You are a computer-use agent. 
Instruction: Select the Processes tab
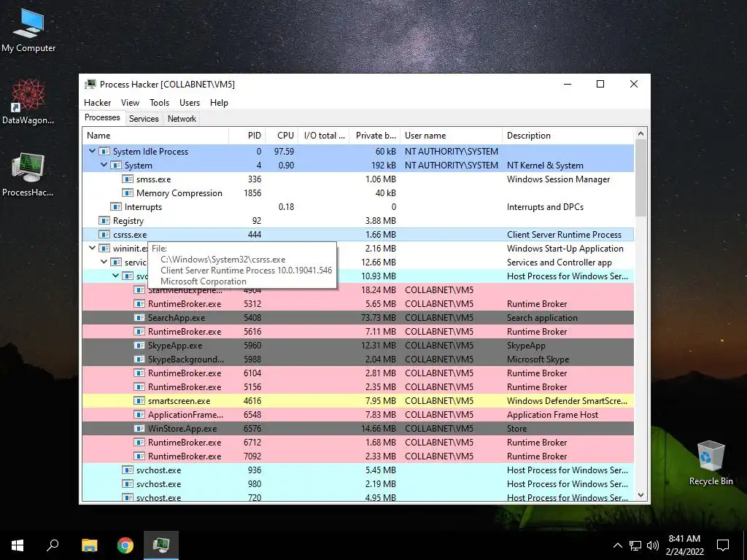pos(102,117)
